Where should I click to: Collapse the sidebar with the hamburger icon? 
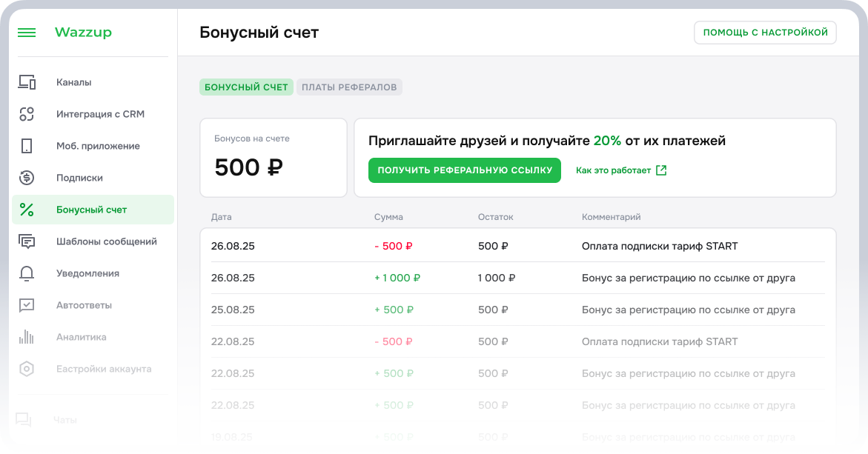click(x=27, y=32)
